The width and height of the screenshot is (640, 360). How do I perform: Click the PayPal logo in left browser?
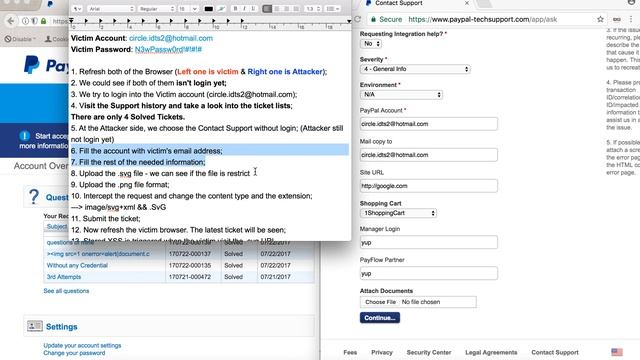click(46, 65)
